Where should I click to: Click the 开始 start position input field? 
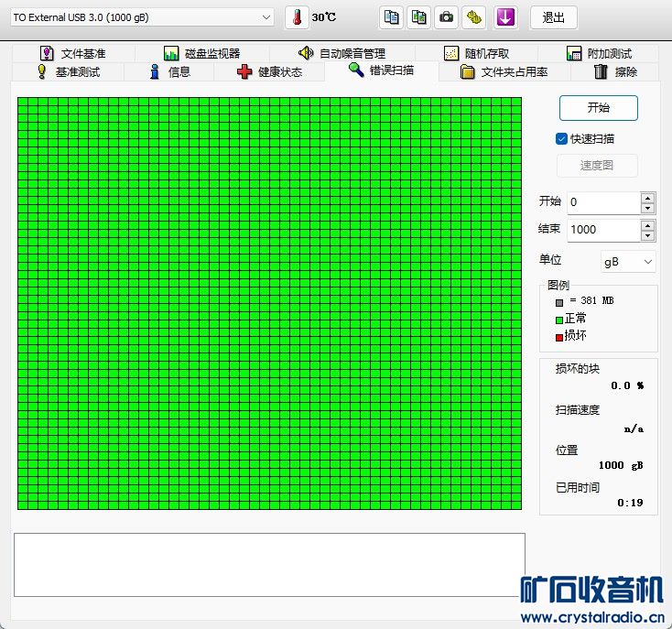[603, 202]
